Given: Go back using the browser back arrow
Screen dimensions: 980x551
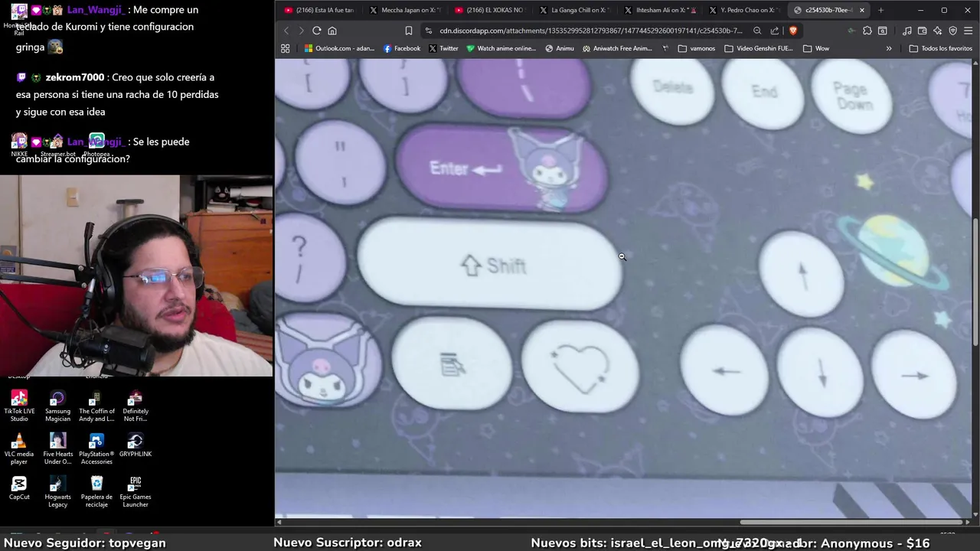Looking at the screenshot, I should (286, 31).
